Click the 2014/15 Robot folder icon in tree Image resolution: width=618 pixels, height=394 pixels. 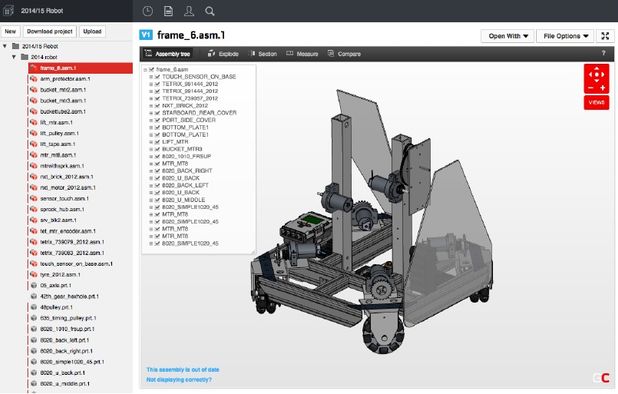point(16,46)
